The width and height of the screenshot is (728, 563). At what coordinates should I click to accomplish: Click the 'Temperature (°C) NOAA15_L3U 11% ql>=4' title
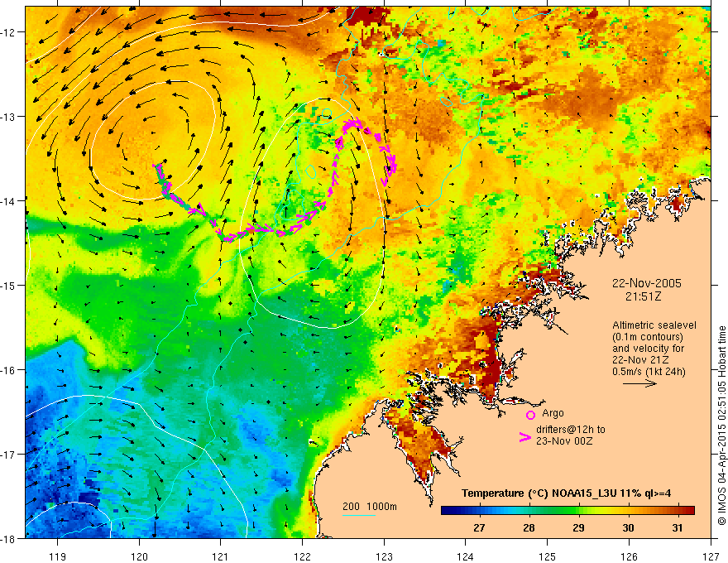566,493
